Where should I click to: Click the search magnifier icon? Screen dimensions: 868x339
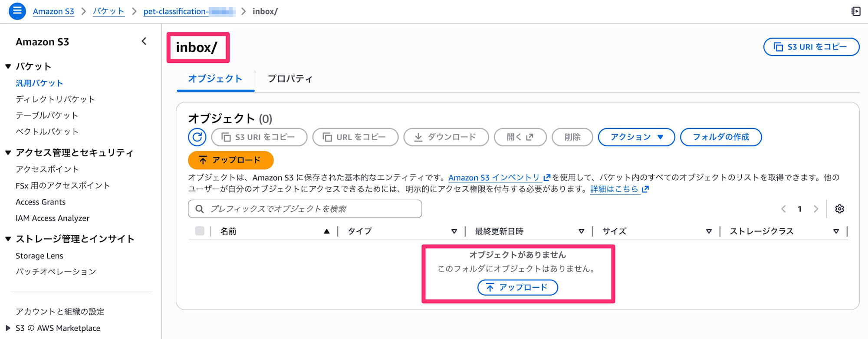point(200,209)
